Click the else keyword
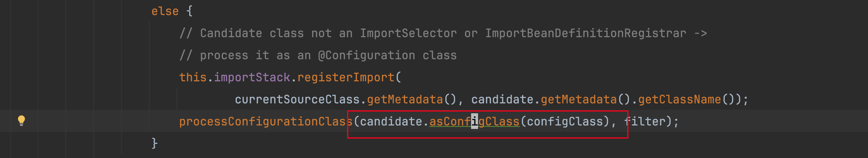Image resolution: width=868 pixels, height=158 pixels. (165, 11)
